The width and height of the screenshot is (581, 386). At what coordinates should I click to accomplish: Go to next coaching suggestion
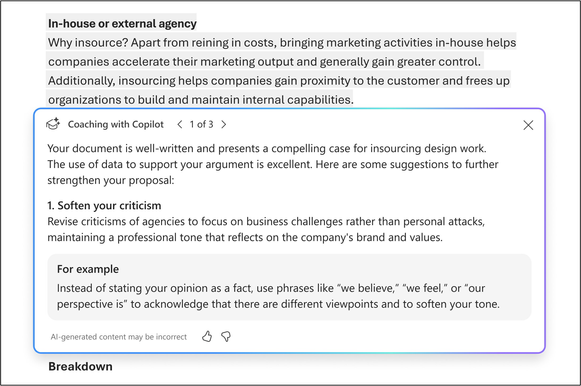tap(223, 124)
